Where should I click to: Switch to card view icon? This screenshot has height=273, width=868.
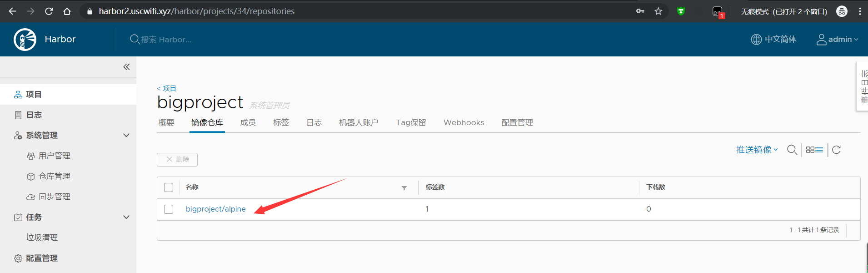coord(810,150)
